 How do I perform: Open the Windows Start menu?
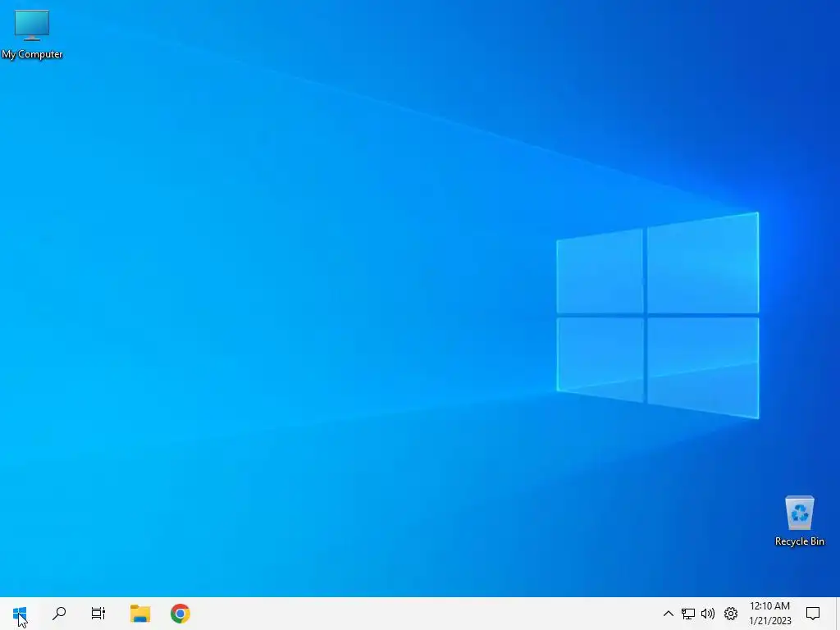point(20,614)
